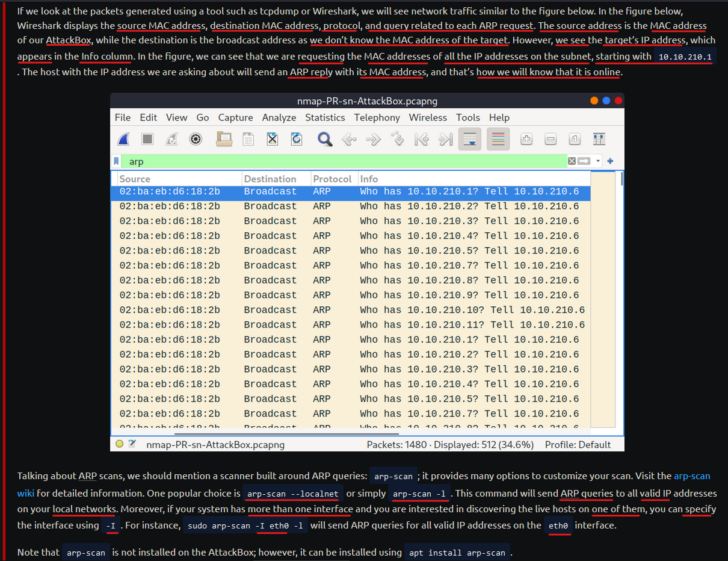Add a filter expression button
This screenshot has height=561, width=728.
[610, 161]
